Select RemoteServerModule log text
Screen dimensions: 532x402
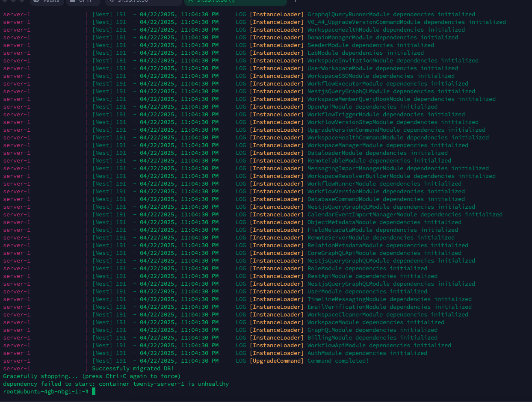[x=381, y=238]
